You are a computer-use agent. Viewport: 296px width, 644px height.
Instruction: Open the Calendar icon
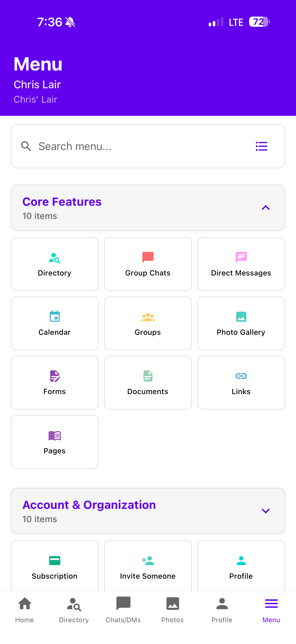(x=54, y=323)
